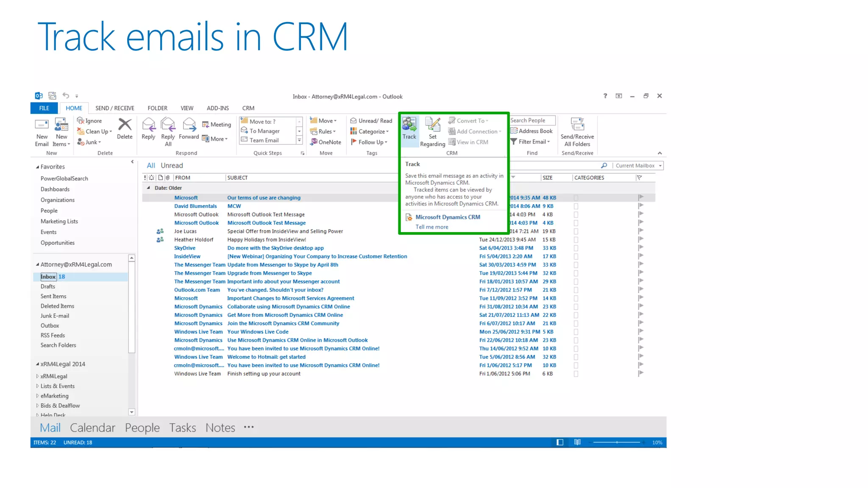Image resolution: width=868 pixels, height=488 pixels.
Task: Sort messages by the SUBJECT column header
Action: (237, 177)
